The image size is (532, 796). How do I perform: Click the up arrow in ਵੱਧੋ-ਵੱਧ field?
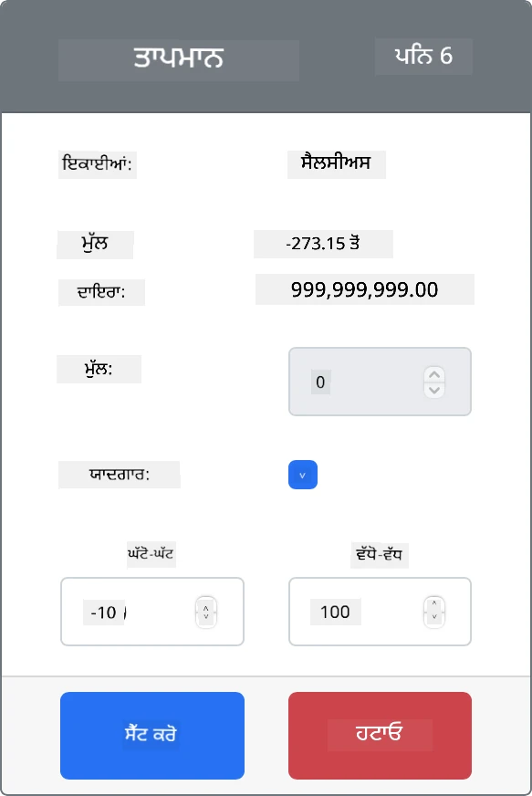pos(434,604)
